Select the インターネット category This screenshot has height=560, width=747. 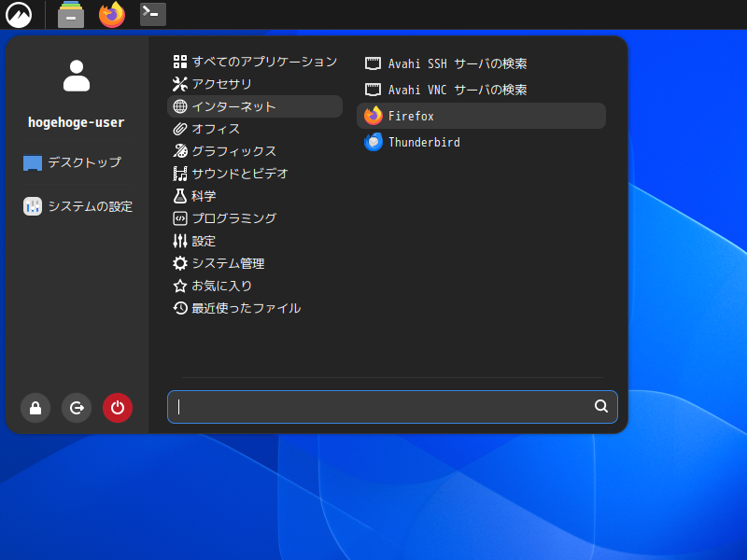255,106
